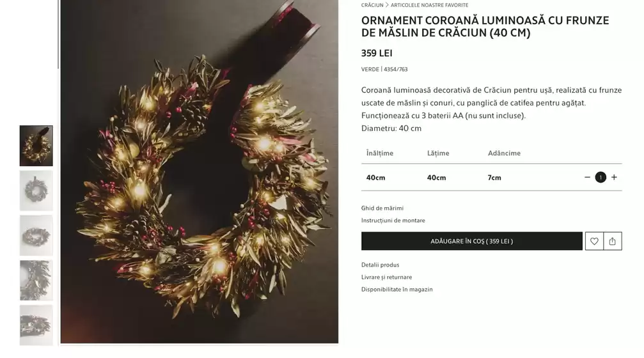The height and width of the screenshot is (358, 644).
Task: Select the first wreath thumbnail
Action: click(x=36, y=146)
